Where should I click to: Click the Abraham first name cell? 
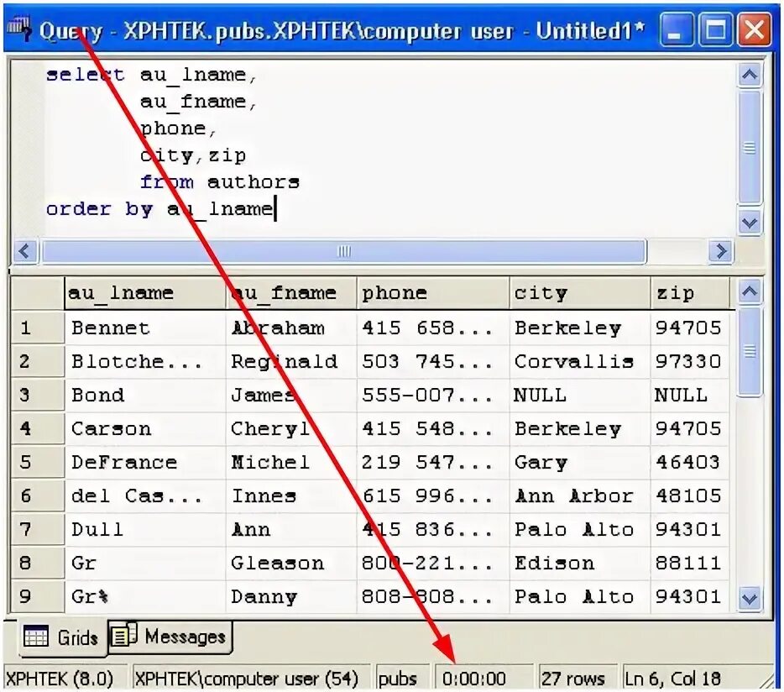pyautogui.click(x=291, y=328)
